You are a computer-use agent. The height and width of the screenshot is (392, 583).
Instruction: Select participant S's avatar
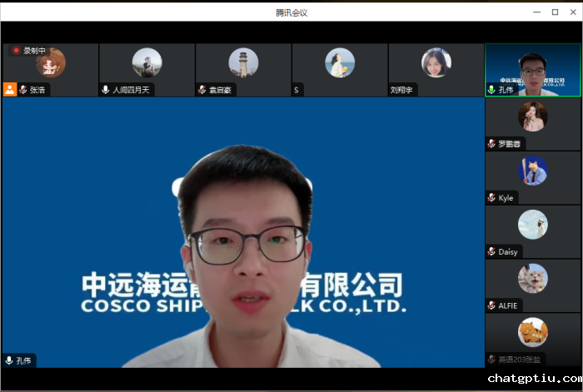point(340,62)
